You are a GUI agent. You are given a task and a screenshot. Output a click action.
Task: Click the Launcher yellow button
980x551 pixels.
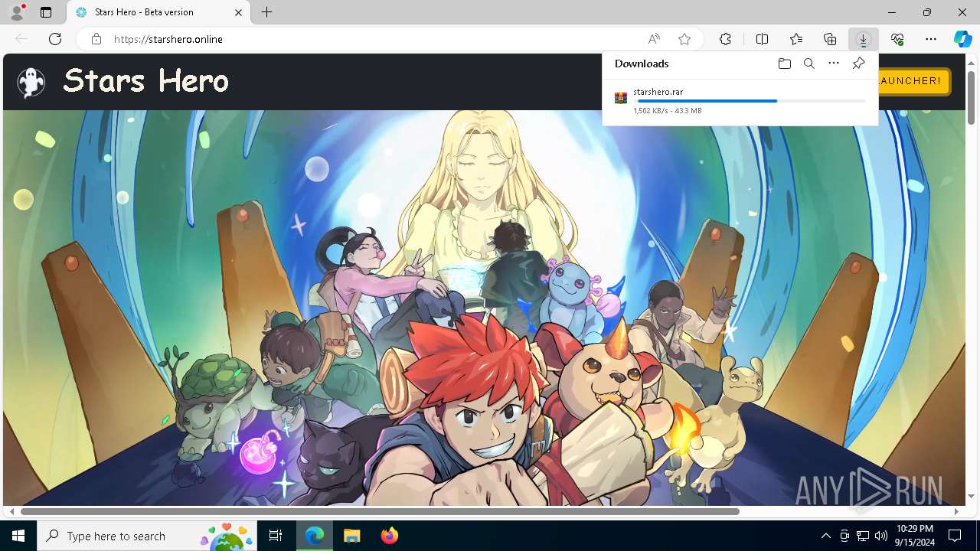(x=914, y=81)
